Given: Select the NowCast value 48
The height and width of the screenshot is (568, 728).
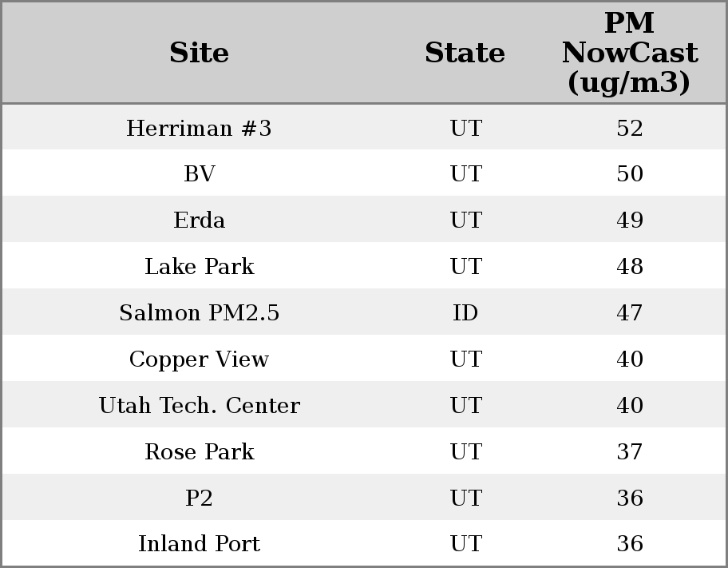Looking at the screenshot, I should point(629,266).
